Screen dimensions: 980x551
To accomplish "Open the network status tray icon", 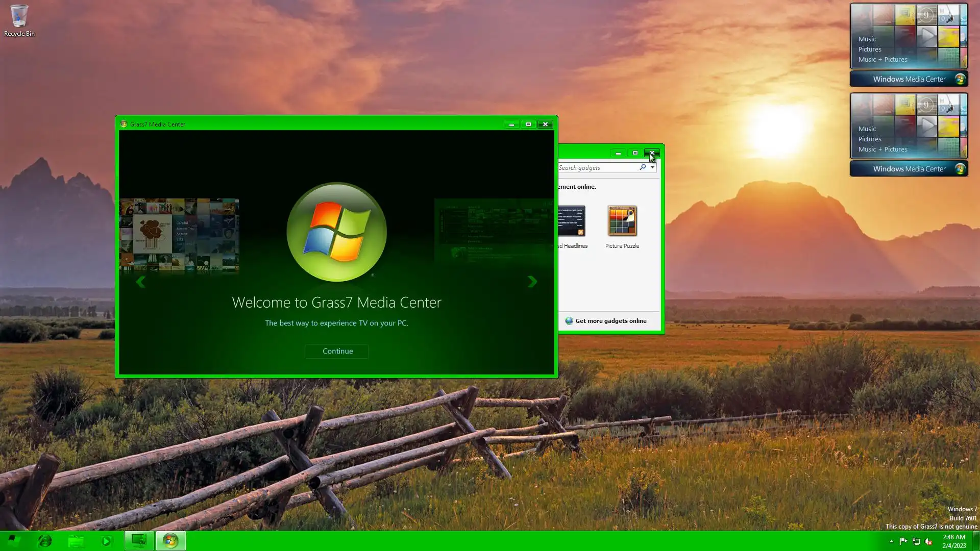I will [916, 541].
